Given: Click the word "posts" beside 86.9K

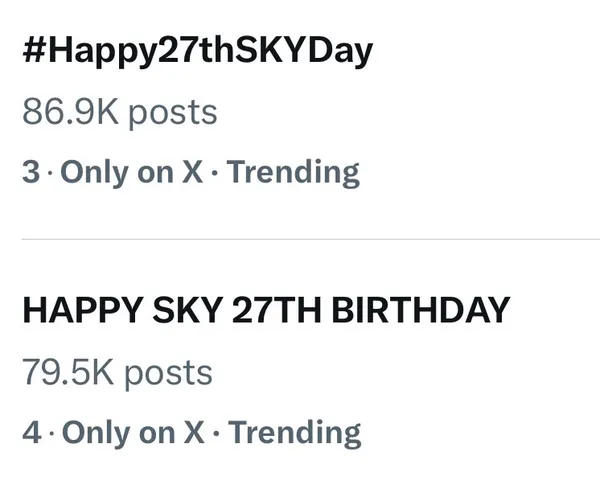Looking at the screenshot, I should click(172, 112).
